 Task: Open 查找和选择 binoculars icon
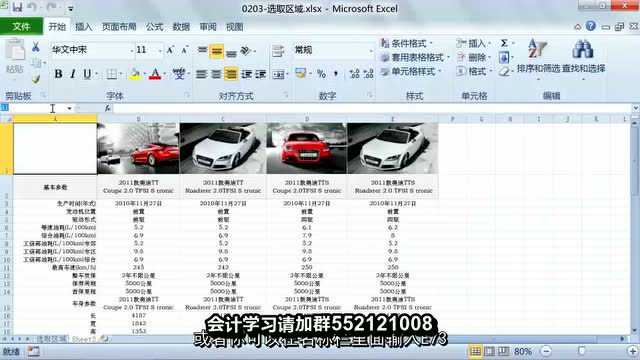click(583, 56)
